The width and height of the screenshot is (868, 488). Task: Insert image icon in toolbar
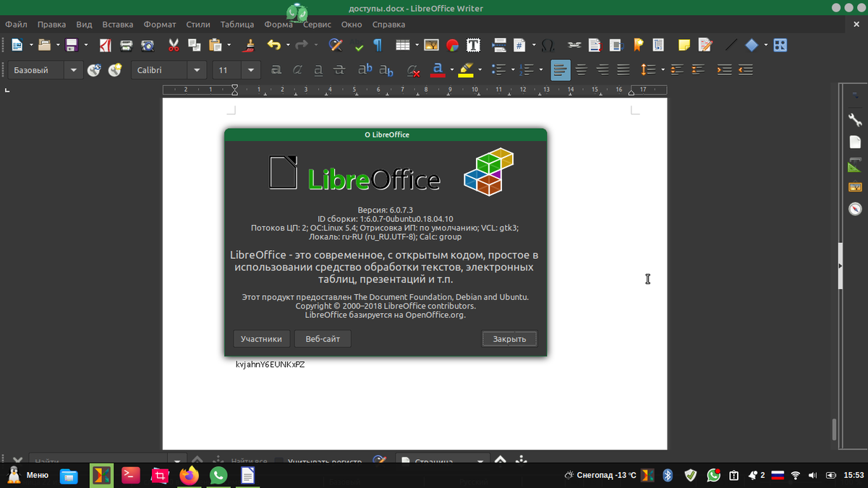pyautogui.click(x=431, y=45)
